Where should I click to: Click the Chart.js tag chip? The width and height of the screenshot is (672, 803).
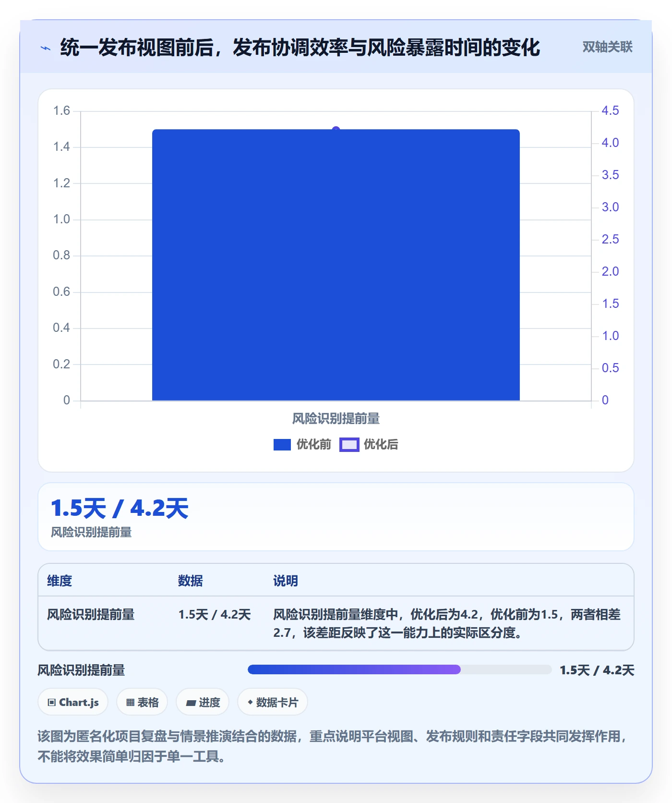coord(73,702)
